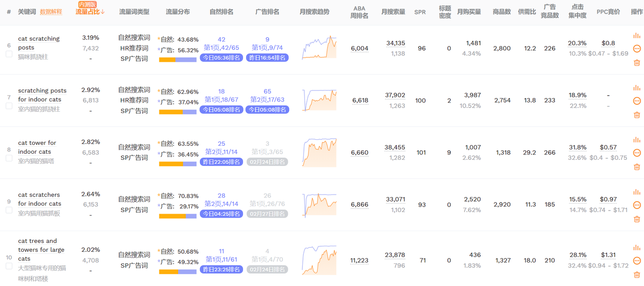644x286 pixels.
Task: Open bar chart icon for cat tower for indoor cats
Action: 636,140
